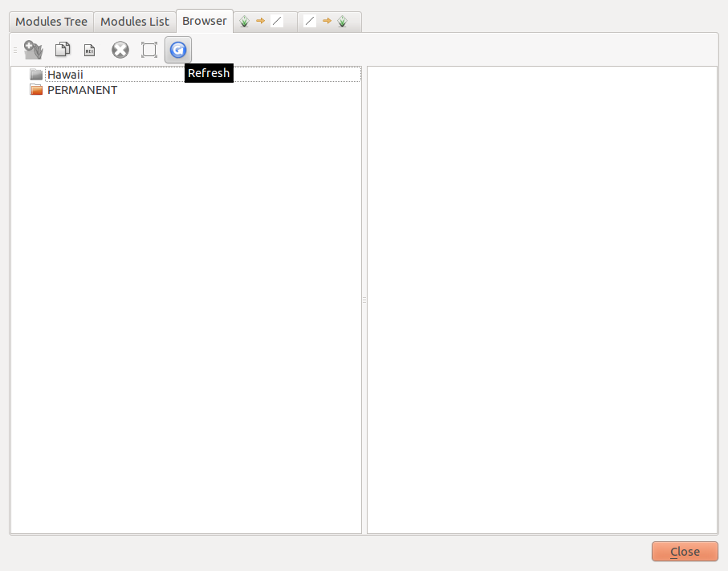Image resolution: width=728 pixels, height=571 pixels.
Task: Open the tab showing line then GRASS icon
Action: 327,22
